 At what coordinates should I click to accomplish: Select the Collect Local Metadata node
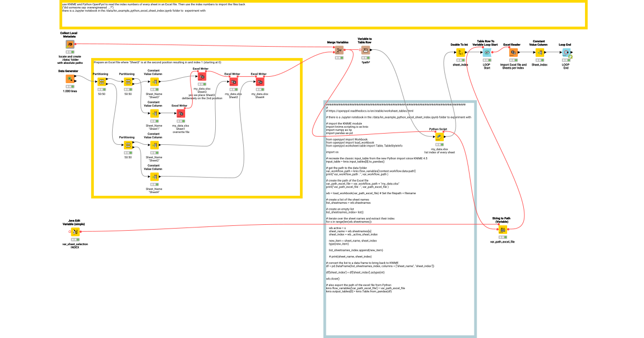pyautogui.click(x=70, y=44)
